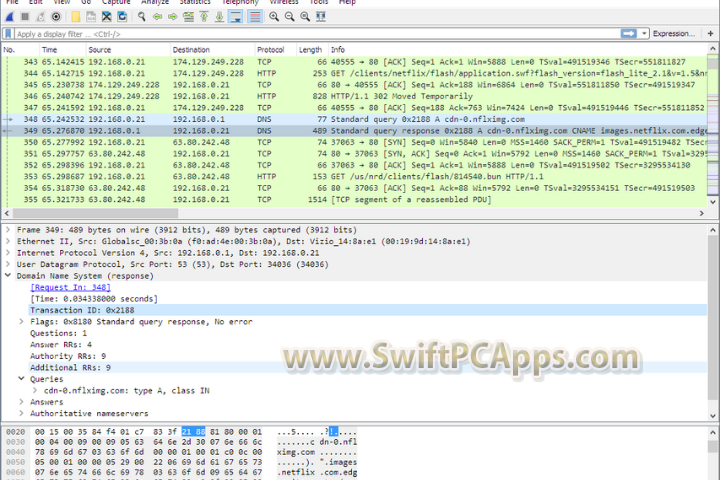This screenshot has width=720, height=480.
Task: Zoom out the main window text
Action: pyautogui.click(x=290, y=17)
